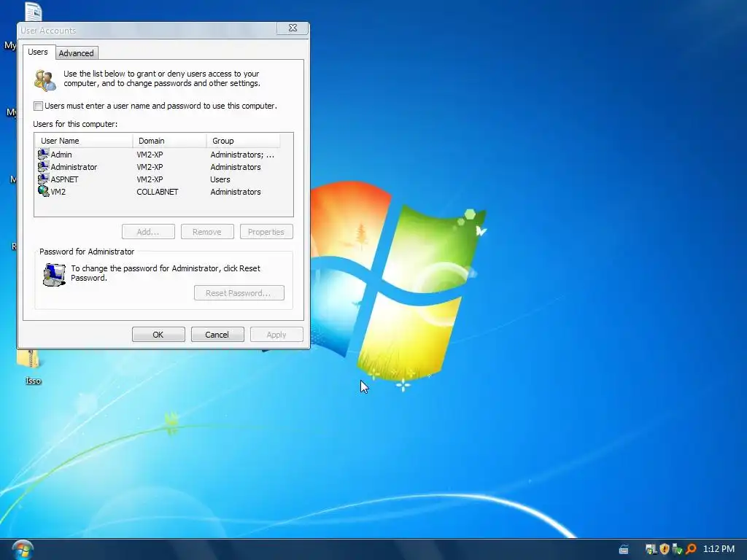Click the VM2 domain user globe icon
747x560 pixels.
[43, 192]
